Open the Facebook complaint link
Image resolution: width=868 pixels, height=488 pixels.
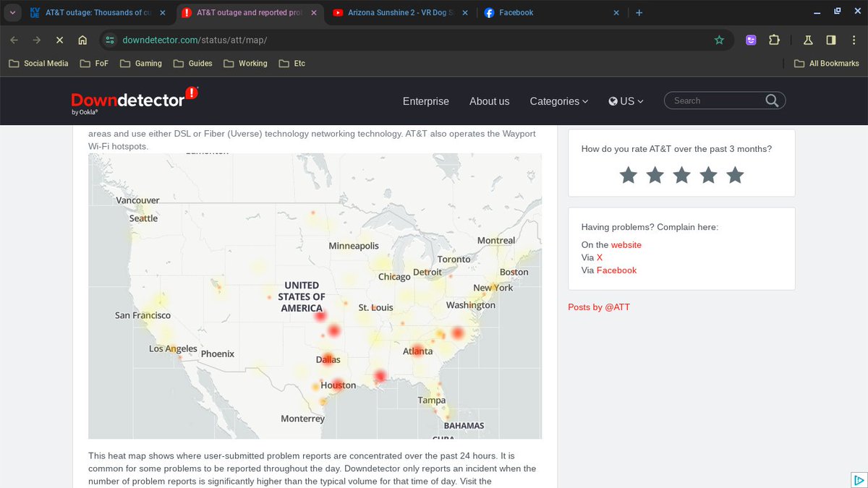[x=616, y=270]
